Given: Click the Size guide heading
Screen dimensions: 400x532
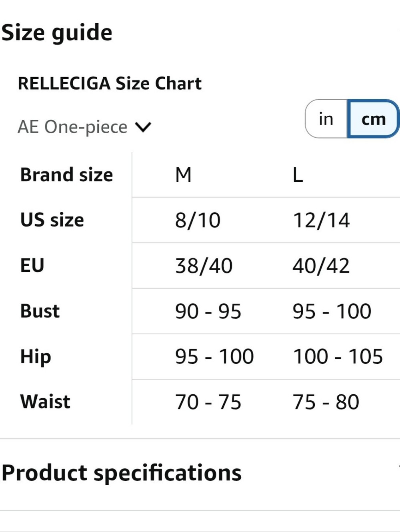Looking at the screenshot, I should pos(57,33).
